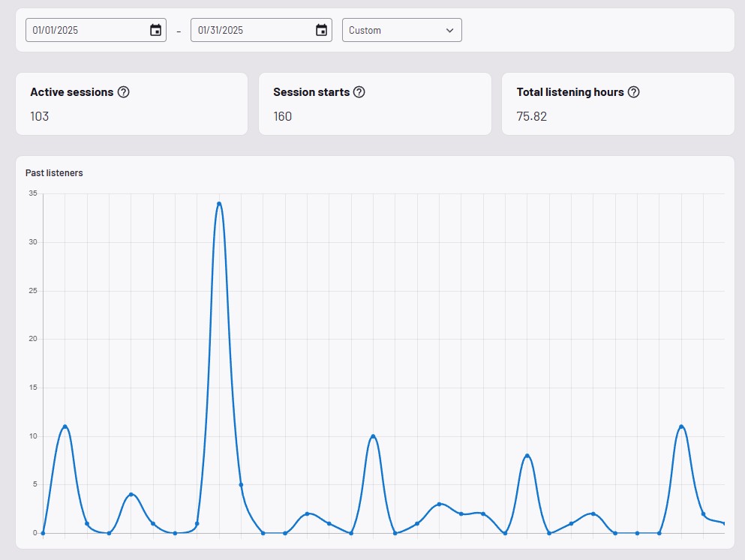Click the low bump data point at 3
Viewport: 745px width, 560px height.
click(439, 504)
